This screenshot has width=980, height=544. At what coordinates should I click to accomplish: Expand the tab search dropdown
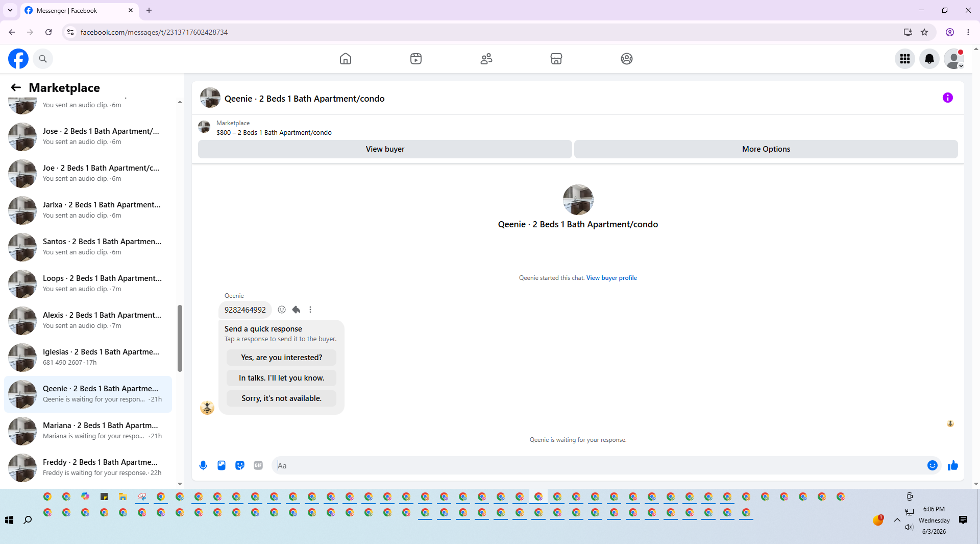pos(10,10)
